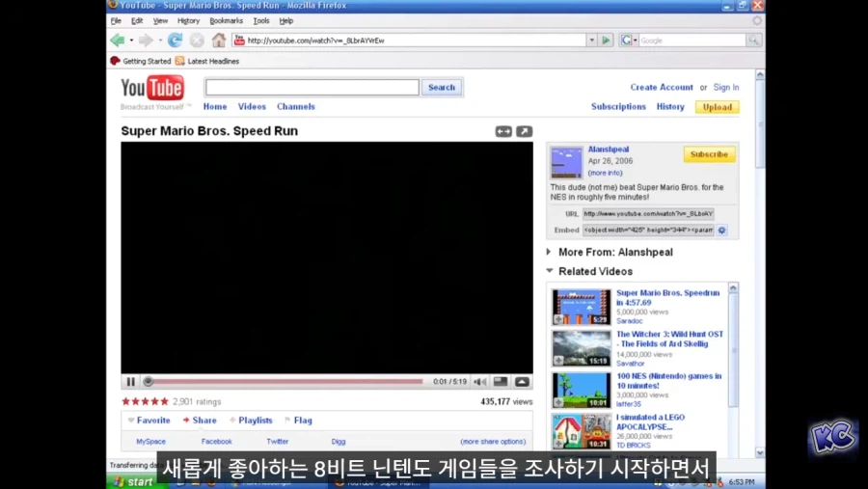Open the View menu
This screenshot has width=868, height=489.
(160, 21)
